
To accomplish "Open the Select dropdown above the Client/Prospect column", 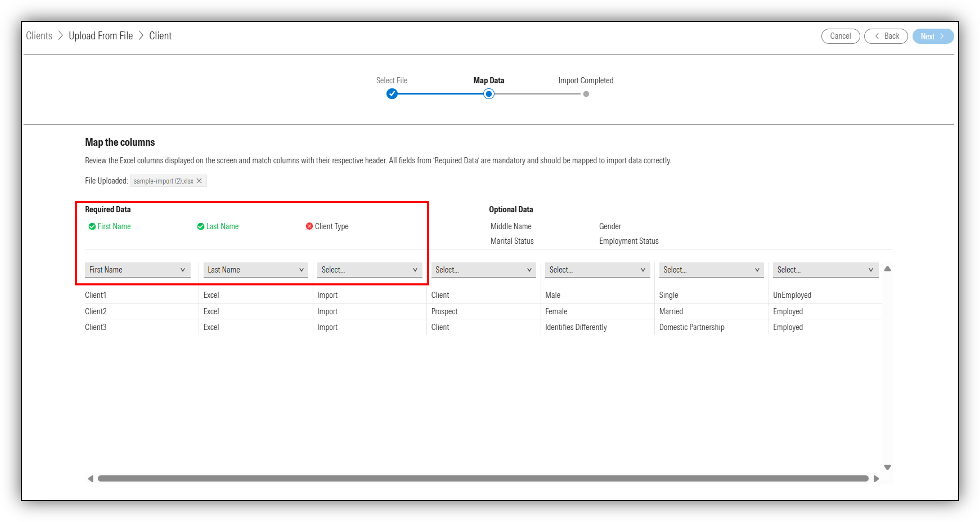I will [x=483, y=269].
